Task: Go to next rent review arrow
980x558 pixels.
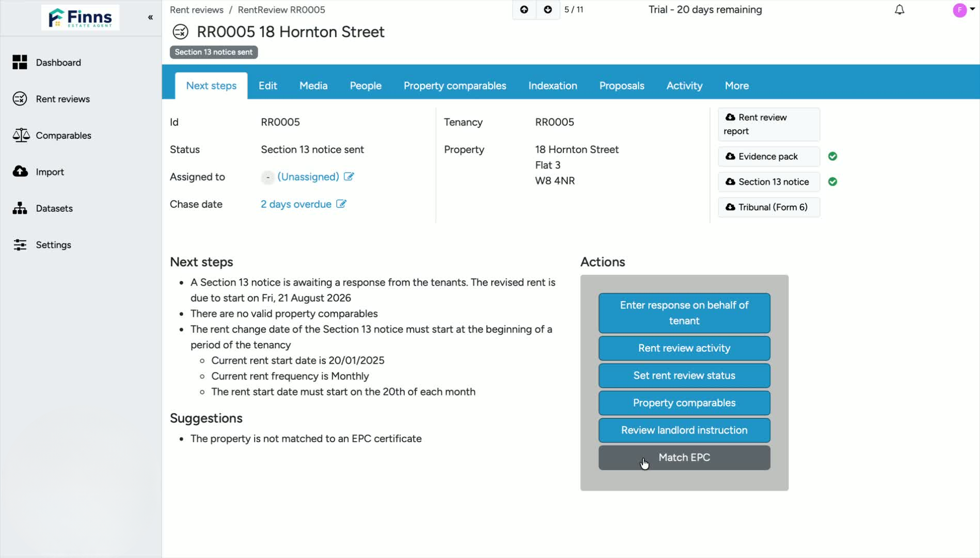Action: coord(548,10)
